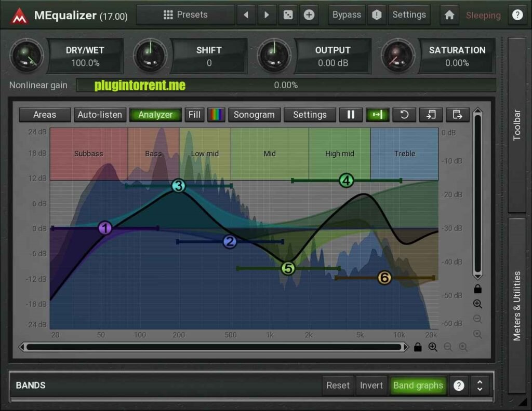Load the previous preset

(x=246, y=15)
